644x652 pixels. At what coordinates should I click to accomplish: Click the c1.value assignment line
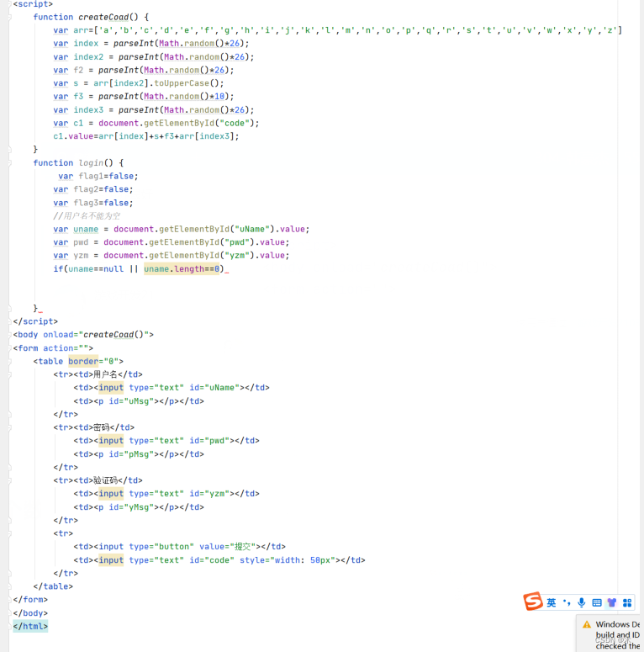coord(145,136)
